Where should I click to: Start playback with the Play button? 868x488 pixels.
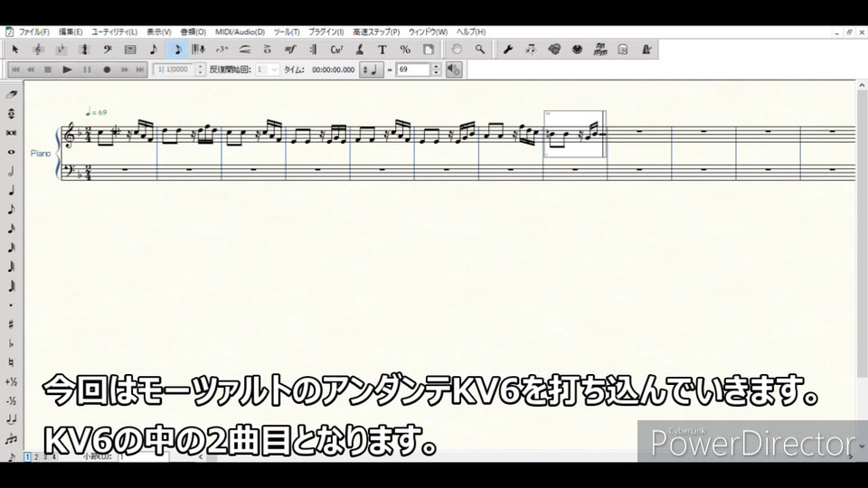68,70
